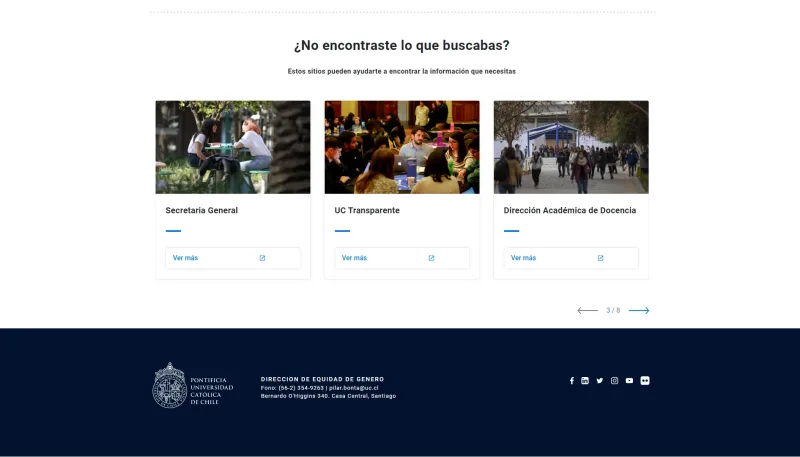
Task: Click the Estos sitios pueden ayudarte subtitle
Action: pos(402,71)
